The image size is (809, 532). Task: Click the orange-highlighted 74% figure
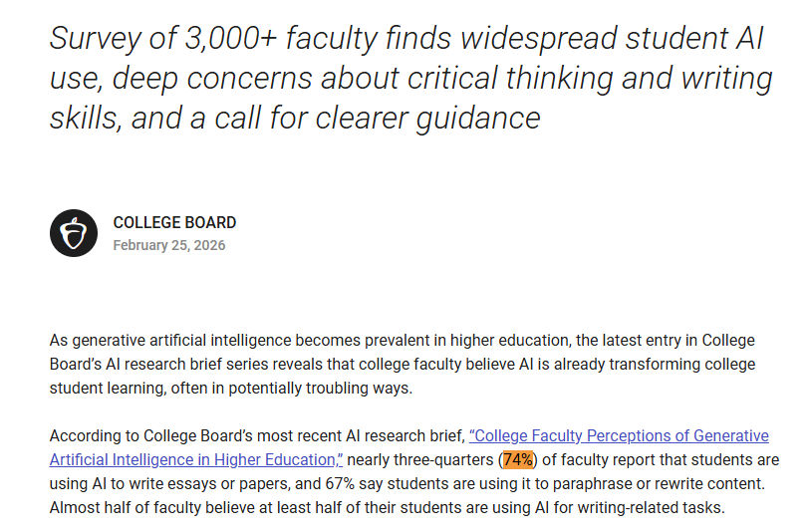518,459
